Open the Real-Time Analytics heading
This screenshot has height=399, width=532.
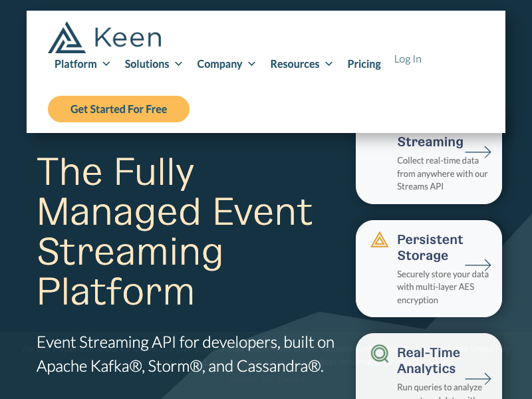click(x=428, y=360)
